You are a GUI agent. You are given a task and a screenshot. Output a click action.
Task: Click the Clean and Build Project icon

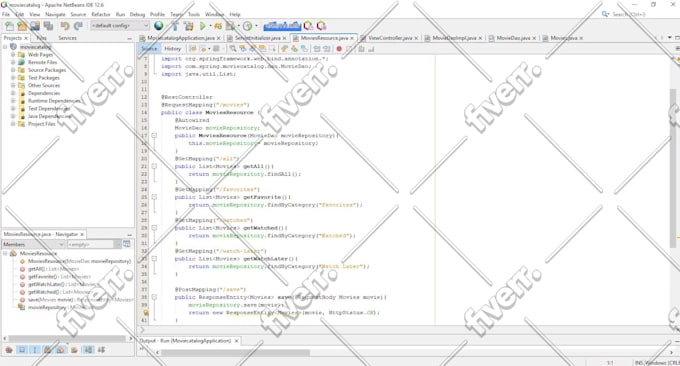point(189,26)
